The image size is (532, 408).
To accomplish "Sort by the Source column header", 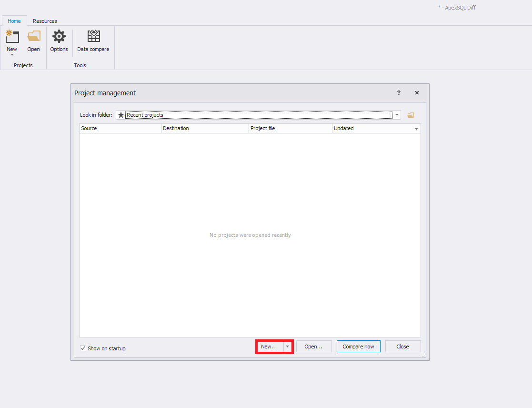I will [x=120, y=128].
